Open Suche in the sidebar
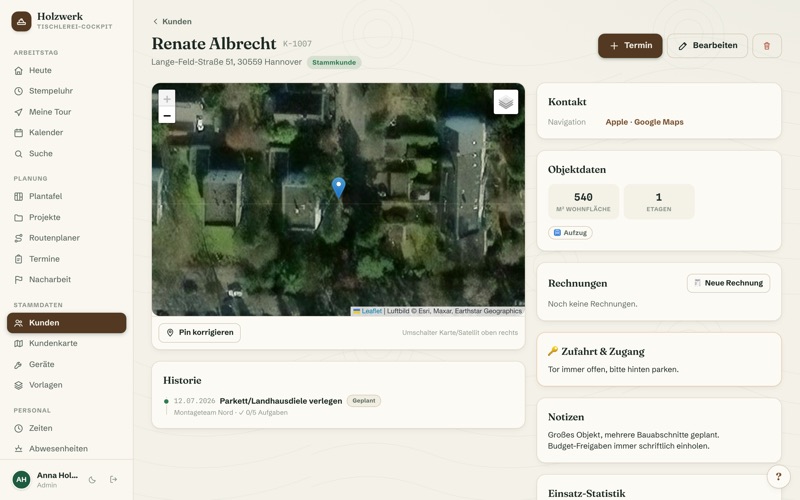The width and height of the screenshot is (800, 500). click(66, 154)
